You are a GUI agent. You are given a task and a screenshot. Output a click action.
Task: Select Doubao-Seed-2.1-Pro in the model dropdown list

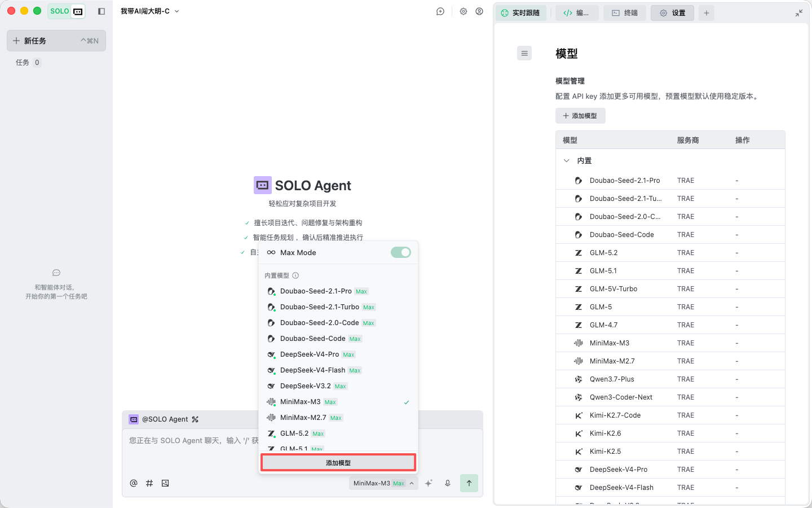coord(338,291)
